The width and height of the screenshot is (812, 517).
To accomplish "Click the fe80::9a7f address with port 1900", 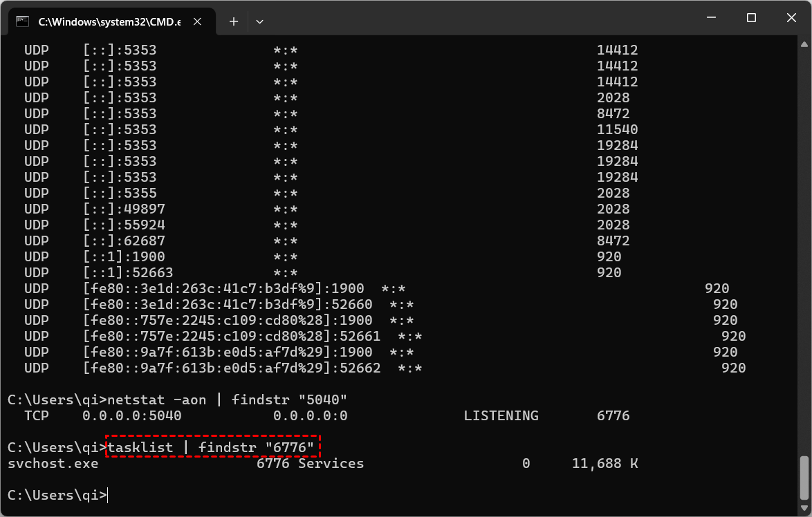I will click(x=228, y=352).
